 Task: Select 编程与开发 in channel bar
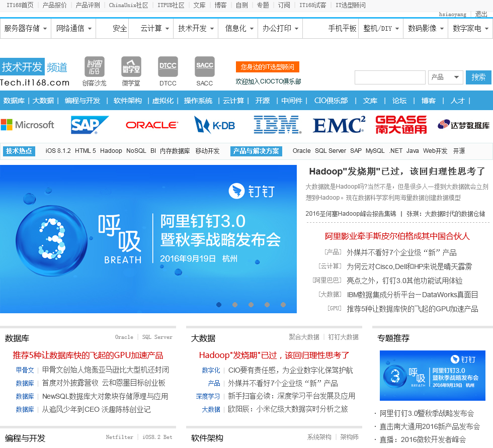click(83, 101)
